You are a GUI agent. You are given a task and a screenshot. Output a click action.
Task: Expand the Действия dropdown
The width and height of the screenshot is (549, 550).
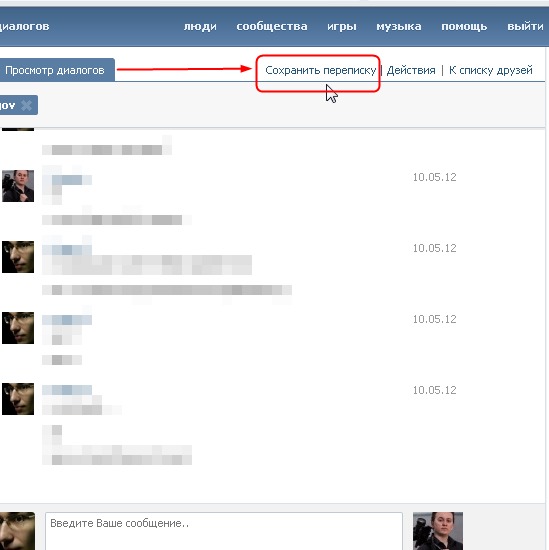[411, 70]
